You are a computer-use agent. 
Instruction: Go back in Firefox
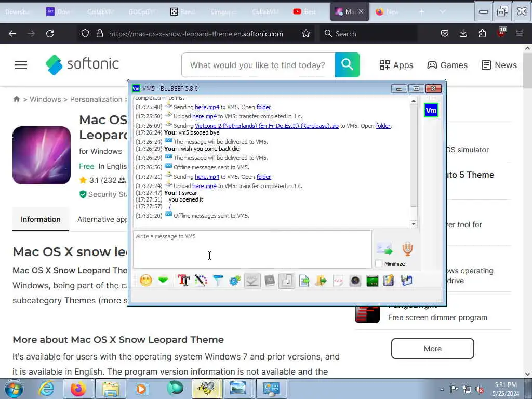[x=12, y=34]
